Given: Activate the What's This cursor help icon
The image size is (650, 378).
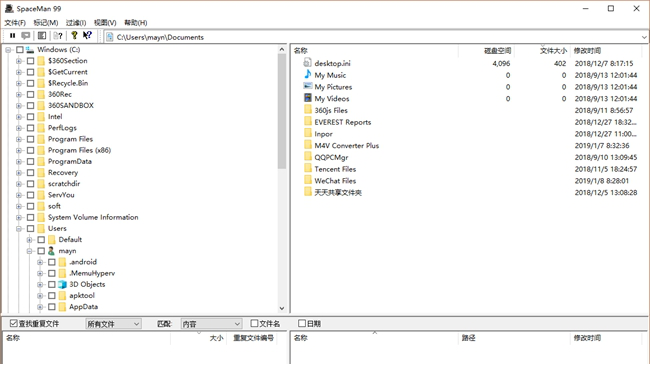Looking at the screenshot, I should (87, 36).
